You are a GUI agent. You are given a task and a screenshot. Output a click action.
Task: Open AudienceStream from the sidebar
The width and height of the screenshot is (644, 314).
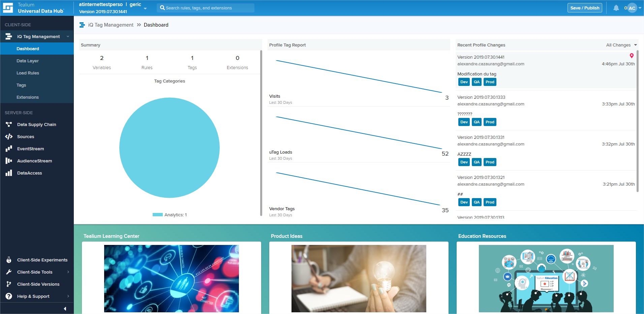(x=34, y=161)
